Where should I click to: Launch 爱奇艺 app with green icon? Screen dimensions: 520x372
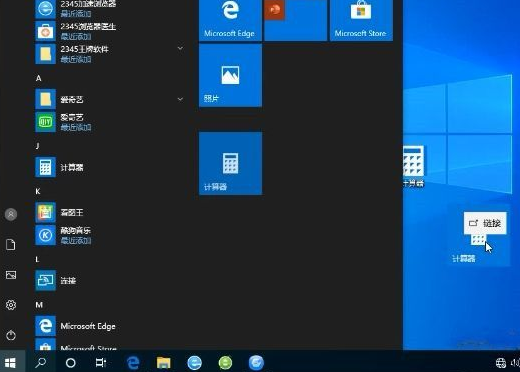tap(109, 122)
